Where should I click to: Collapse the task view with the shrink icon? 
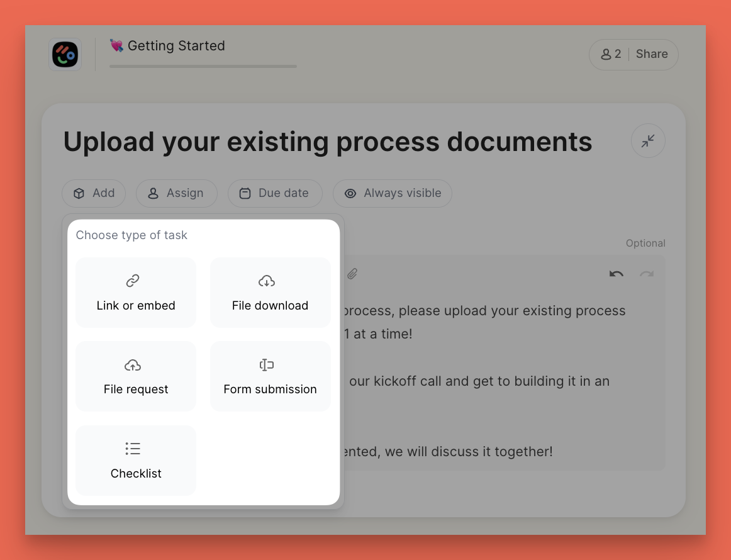click(648, 140)
